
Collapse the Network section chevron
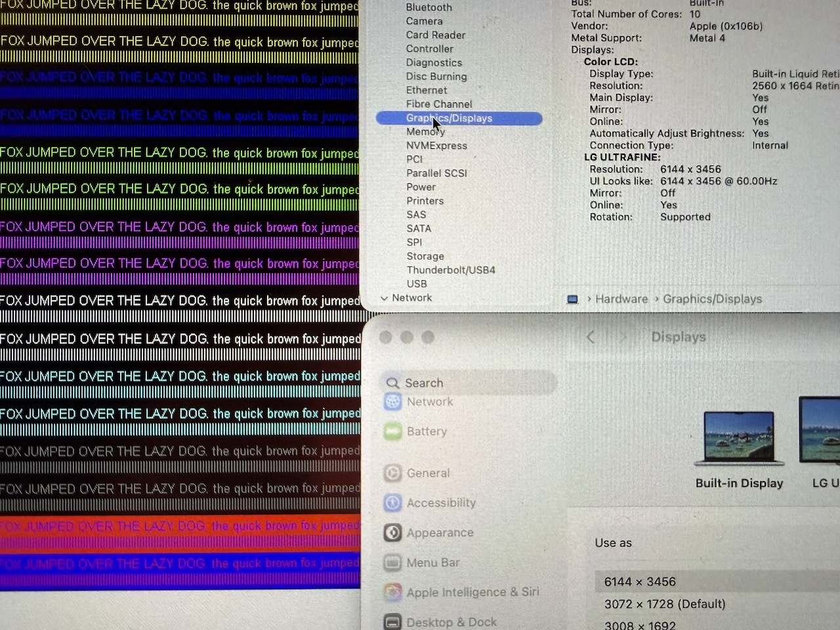pos(384,298)
